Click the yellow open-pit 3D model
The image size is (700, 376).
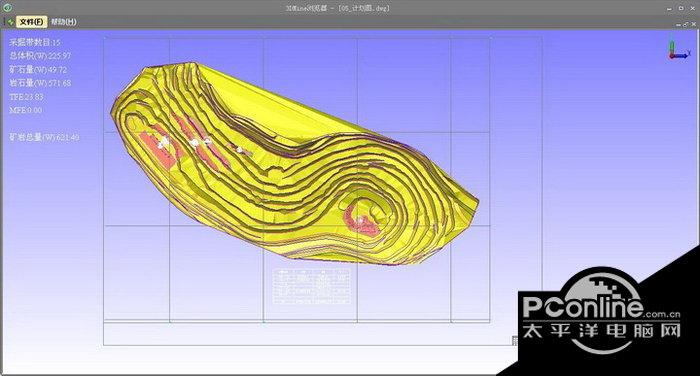(x=295, y=165)
